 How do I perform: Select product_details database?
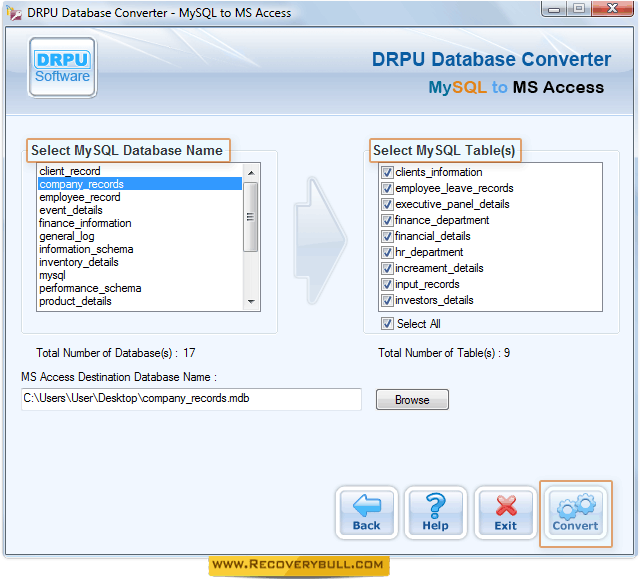pyautogui.click(x=140, y=302)
